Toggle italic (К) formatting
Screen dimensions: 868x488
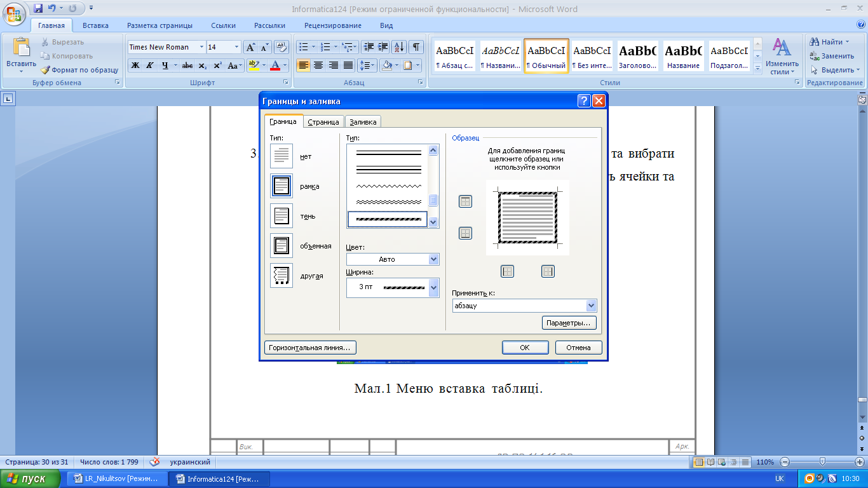click(x=150, y=65)
